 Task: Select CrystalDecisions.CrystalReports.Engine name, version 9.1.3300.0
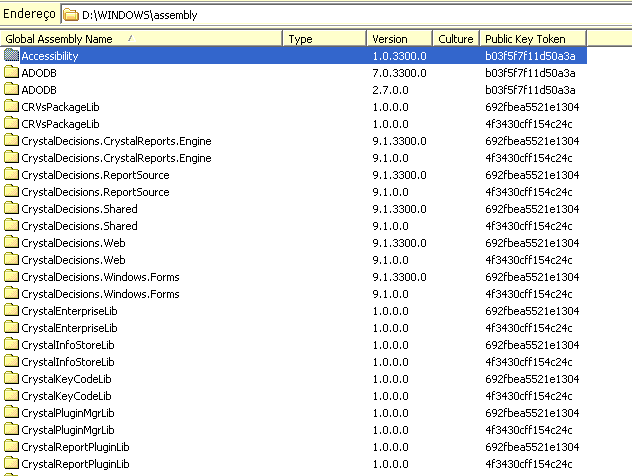click(116, 141)
